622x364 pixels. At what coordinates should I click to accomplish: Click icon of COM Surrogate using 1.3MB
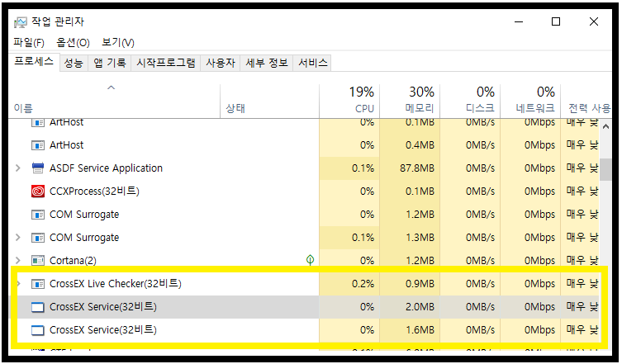(x=38, y=238)
